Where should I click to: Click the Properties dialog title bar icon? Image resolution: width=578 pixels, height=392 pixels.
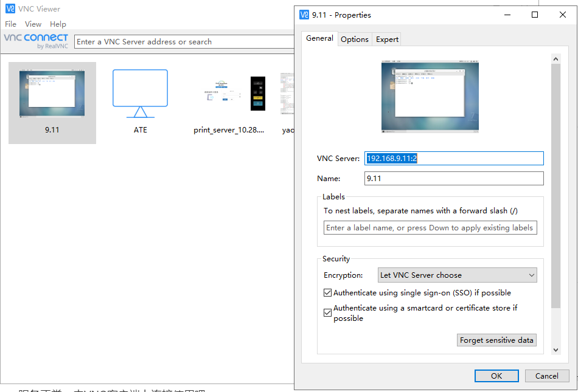(x=304, y=15)
